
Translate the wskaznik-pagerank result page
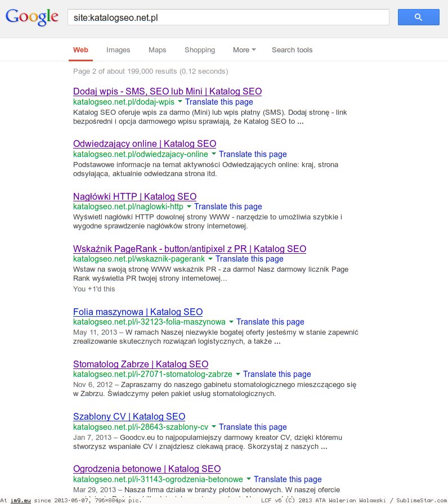pyautogui.click(x=249, y=259)
